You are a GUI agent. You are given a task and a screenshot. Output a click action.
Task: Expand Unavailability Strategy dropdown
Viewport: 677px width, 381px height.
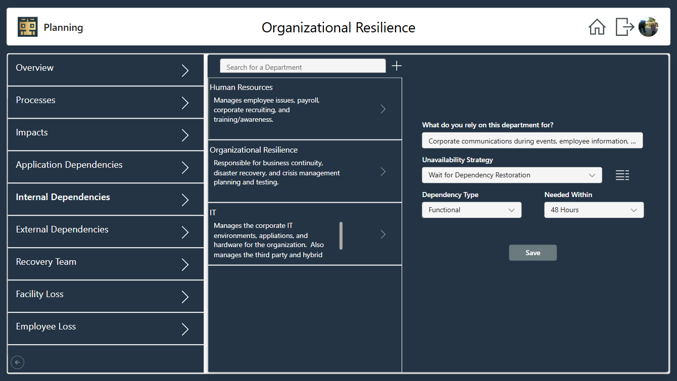(512, 175)
